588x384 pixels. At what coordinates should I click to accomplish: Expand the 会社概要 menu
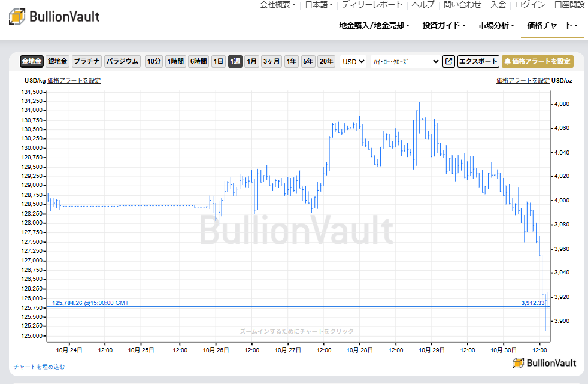(277, 5)
